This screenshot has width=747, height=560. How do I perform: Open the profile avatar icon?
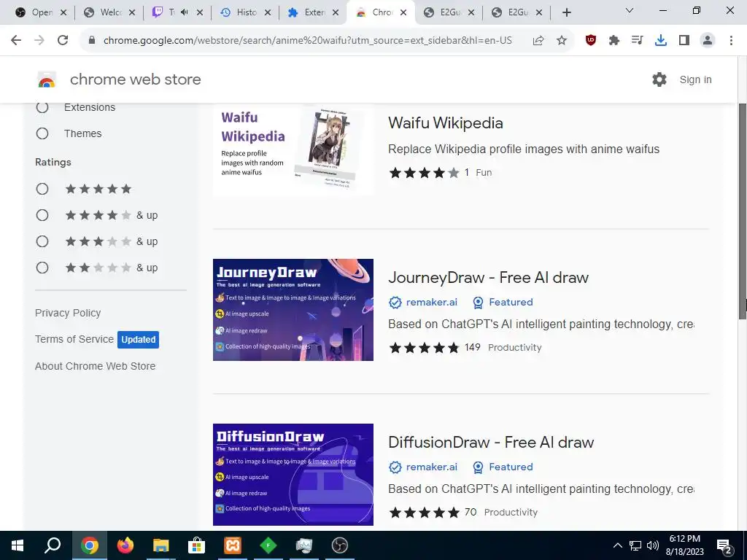(x=708, y=41)
